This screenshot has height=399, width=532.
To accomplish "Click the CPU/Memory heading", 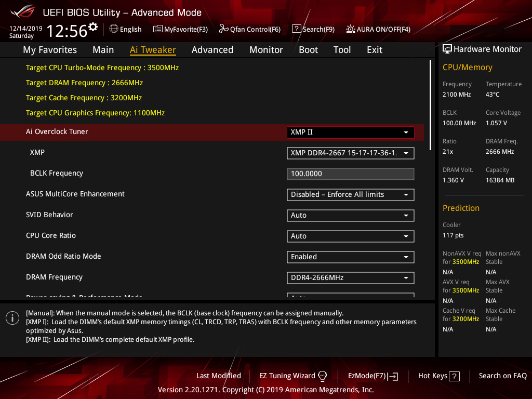I will tap(467, 68).
